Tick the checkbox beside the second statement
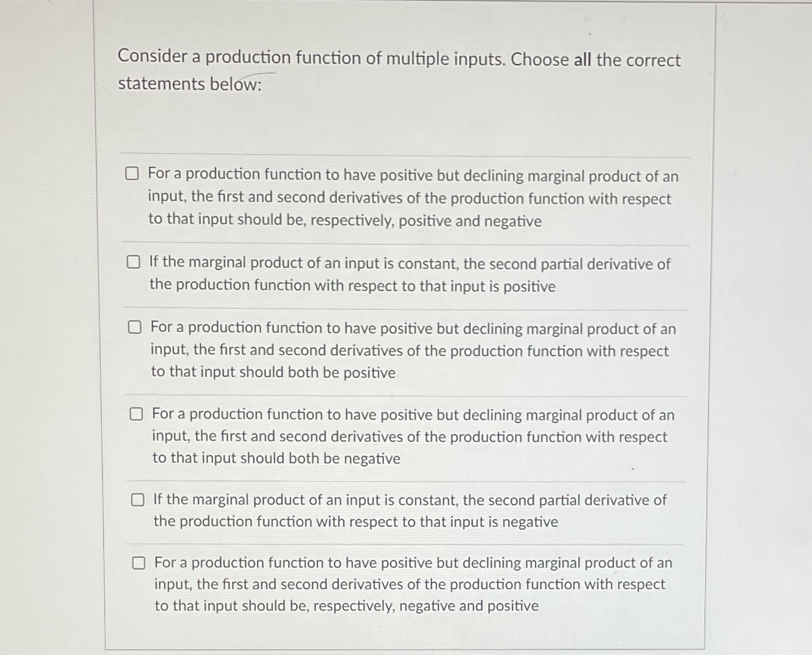The image size is (812, 655). click(135, 262)
